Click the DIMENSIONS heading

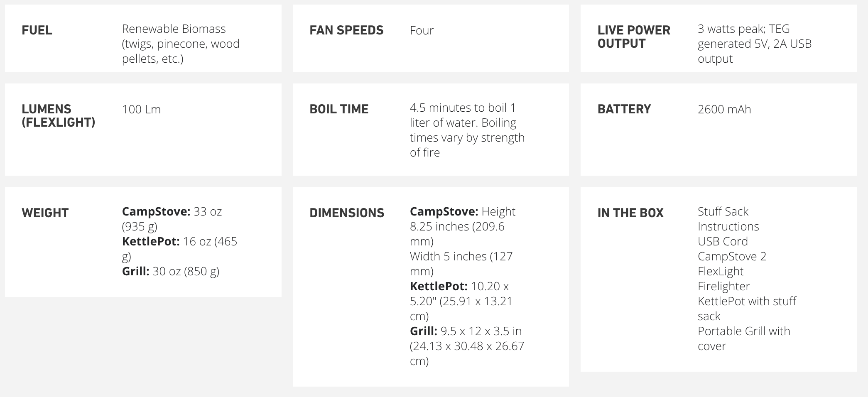347,213
